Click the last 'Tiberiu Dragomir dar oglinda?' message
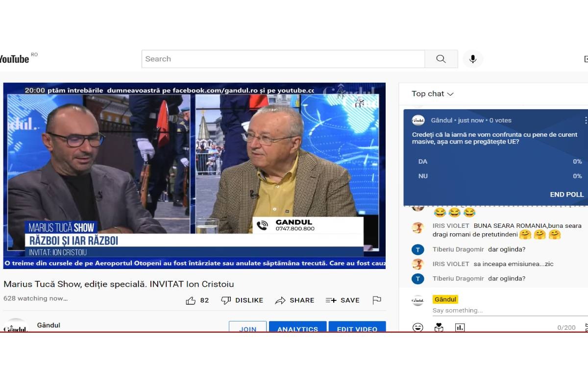Viewport: 588px width, 392px height. pyautogui.click(x=479, y=278)
